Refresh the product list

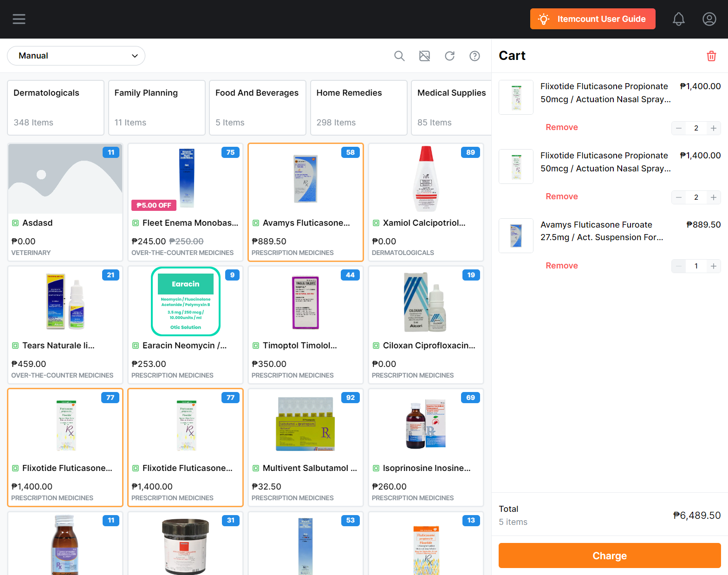pyautogui.click(x=449, y=56)
